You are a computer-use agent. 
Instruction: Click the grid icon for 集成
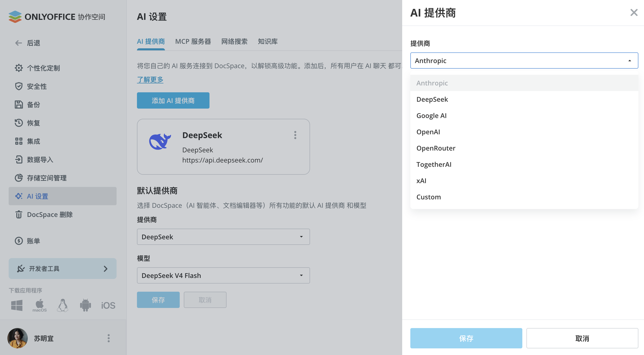point(19,141)
